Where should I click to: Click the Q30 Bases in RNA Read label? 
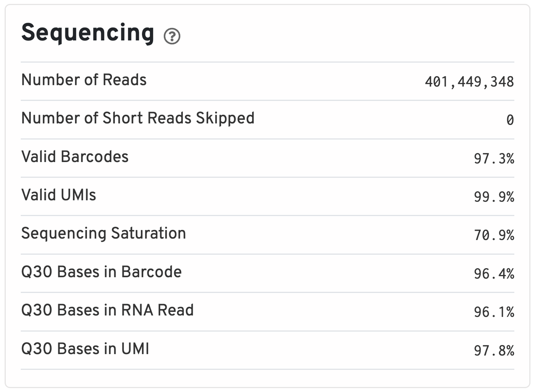[x=107, y=310]
